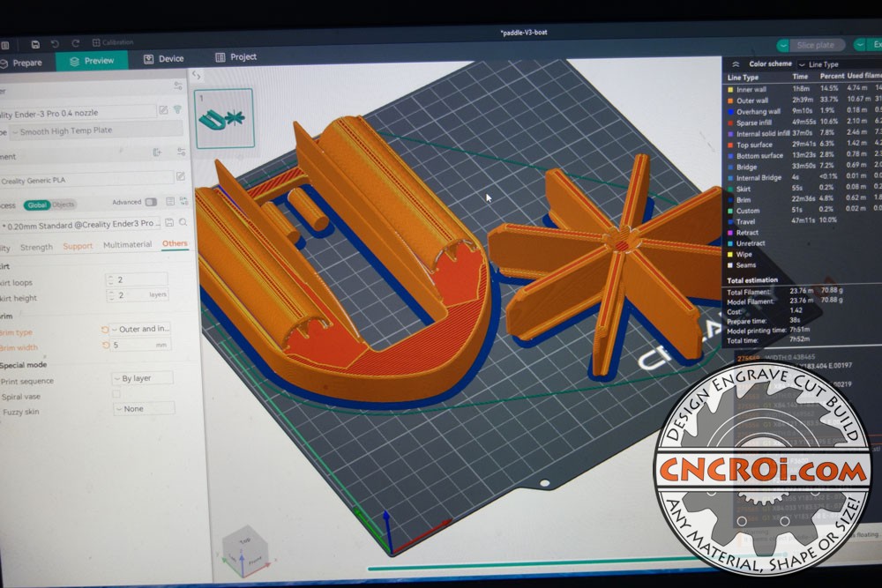Viewport: 882px width, 588px height.
Task: Toggle the Advanced settings switch
Action: pyautogui.click(x=151, y=202)
